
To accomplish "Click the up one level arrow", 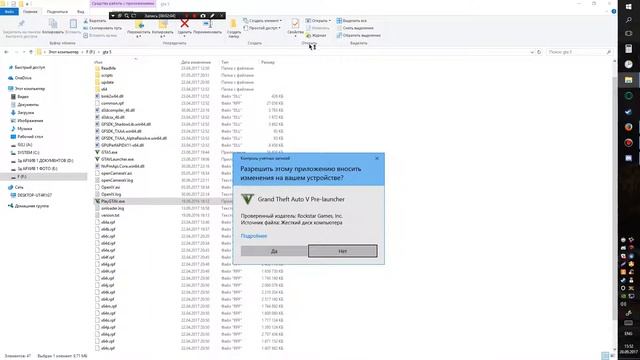I will point(31,52).
